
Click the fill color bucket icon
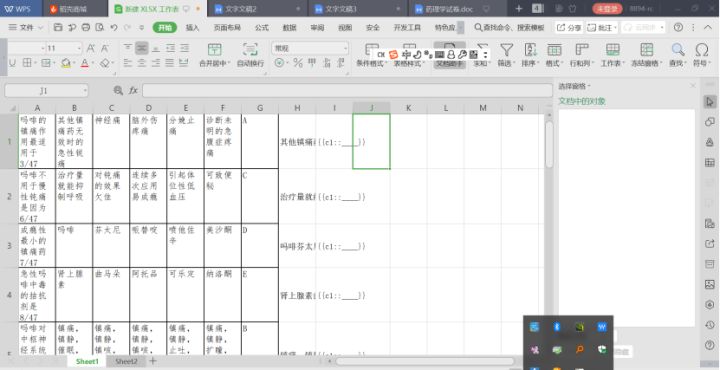pos(66,63)
